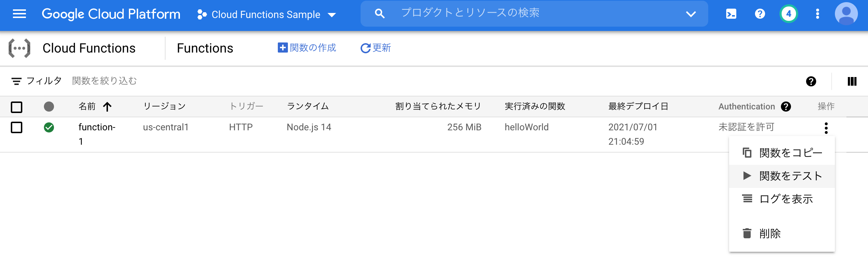Open the top bar three-dot settings menu
This screenshot has width=868, height=275.
click(818, 14)
